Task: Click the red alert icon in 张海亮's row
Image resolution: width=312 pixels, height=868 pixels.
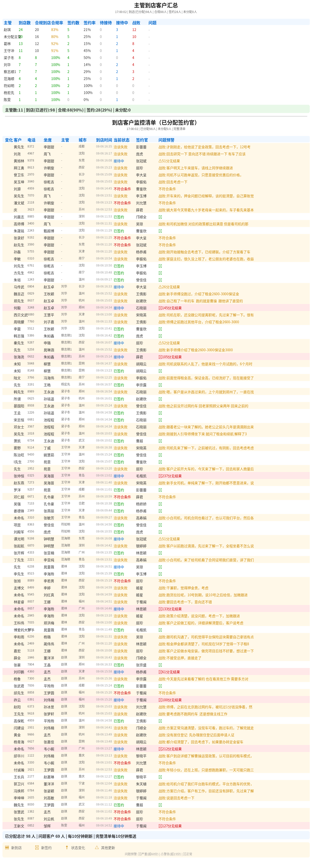Action: coord(160,357)
